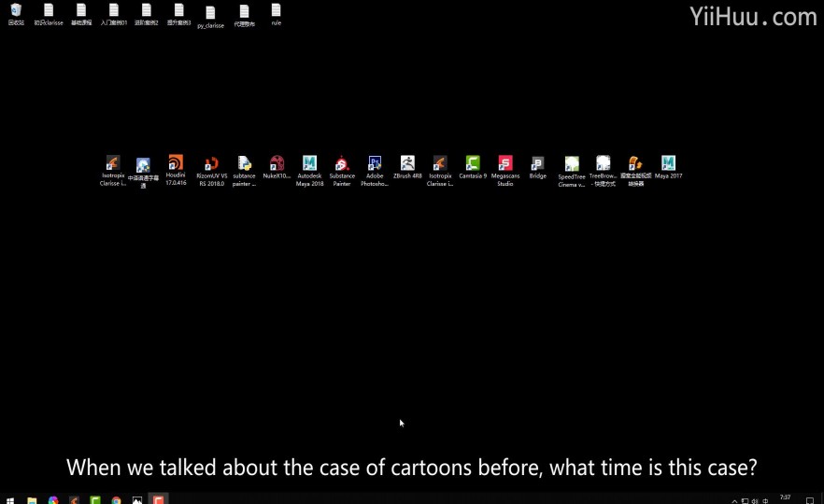Select the Maya 2017 shortcut
Screen dimensions: 824x504
tap(668, 167)
